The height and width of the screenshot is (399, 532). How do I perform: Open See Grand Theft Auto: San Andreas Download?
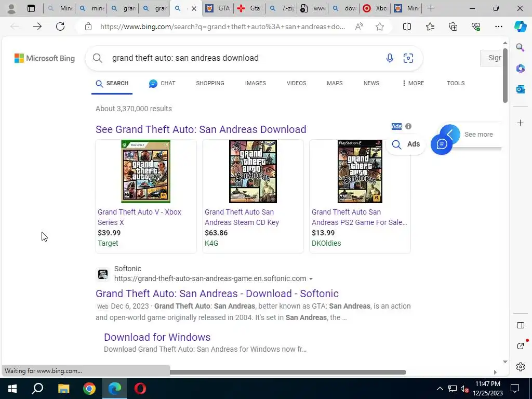(201, 129)
